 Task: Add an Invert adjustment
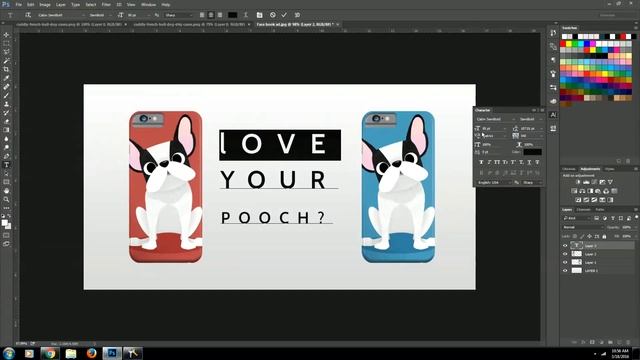(578, 200)
